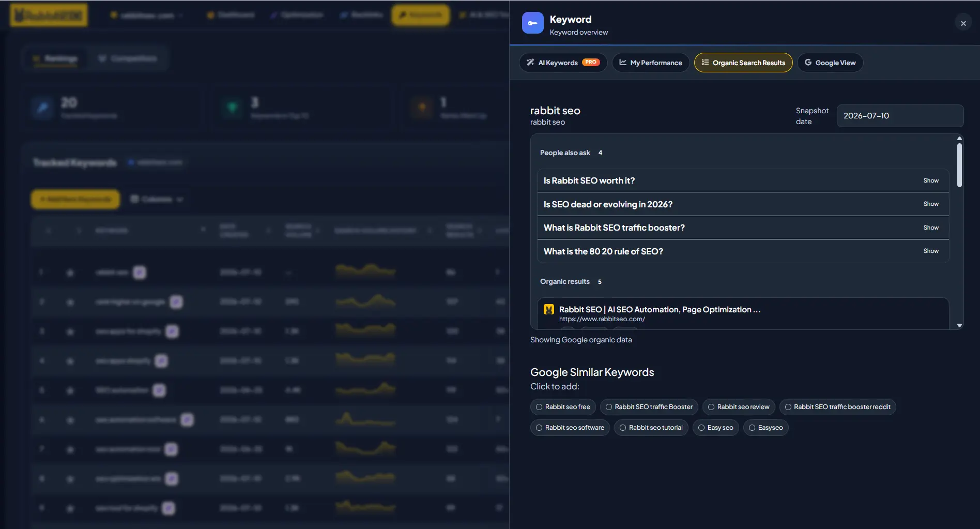Show answer for "Is Rabbit SEO worth it?"
The height and width of the screenshot is (529, 980).
pyautogui.click(x=931, y=180)
